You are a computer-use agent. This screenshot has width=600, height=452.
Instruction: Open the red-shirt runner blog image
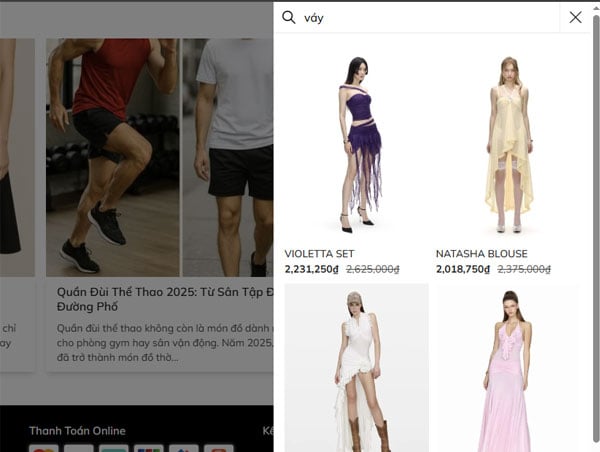tap(112, 157)
